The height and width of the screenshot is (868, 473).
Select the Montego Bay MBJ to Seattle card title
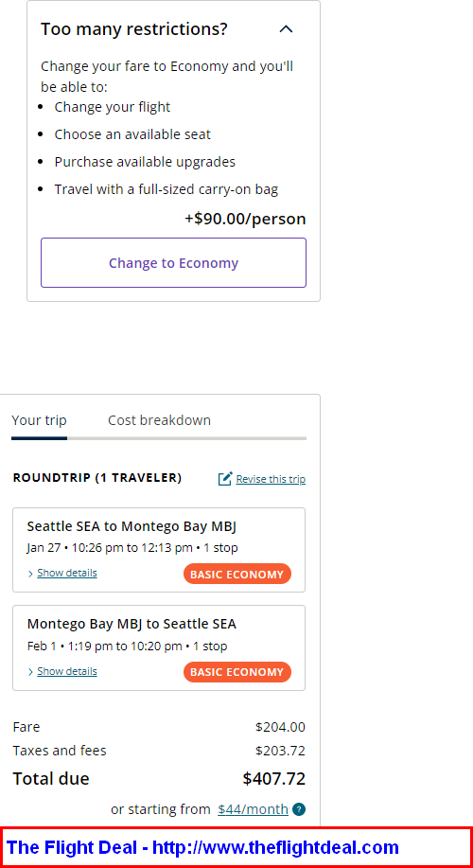[x=131, y=624]
